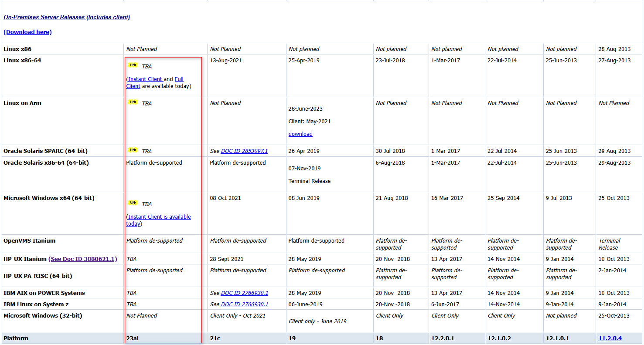Click the 23ai column label
This screenshot has width=644, height=345.
(x=133, y=338)
